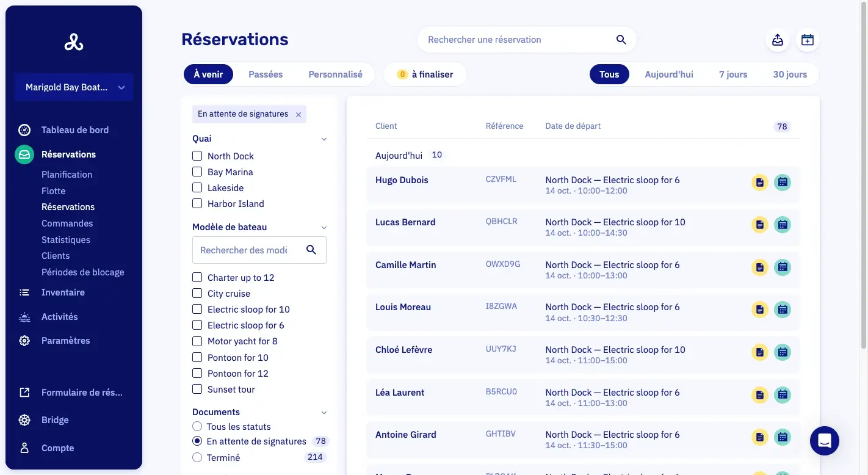
Task: Click the export icon in the header
Action: (x=778, y=40)
